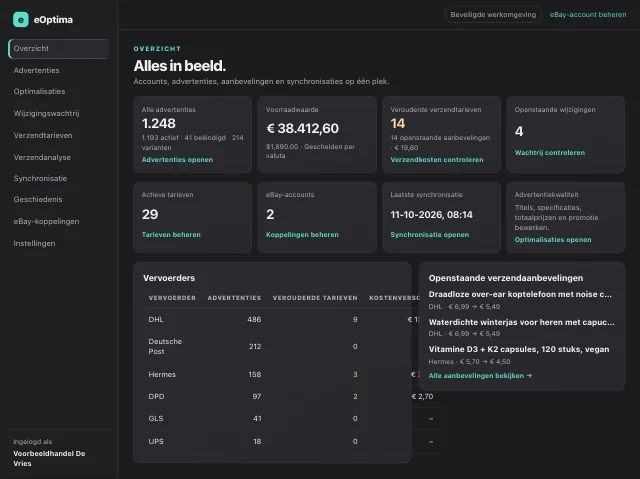Click the eOptima logo icon
The image size is (640, 479).
[20, 20]
